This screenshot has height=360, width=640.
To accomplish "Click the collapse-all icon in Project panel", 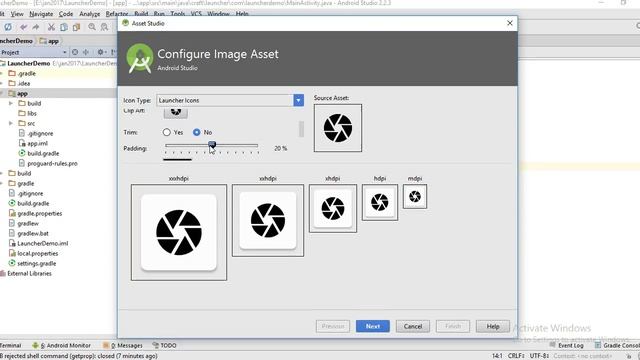I will click(86, 52).
